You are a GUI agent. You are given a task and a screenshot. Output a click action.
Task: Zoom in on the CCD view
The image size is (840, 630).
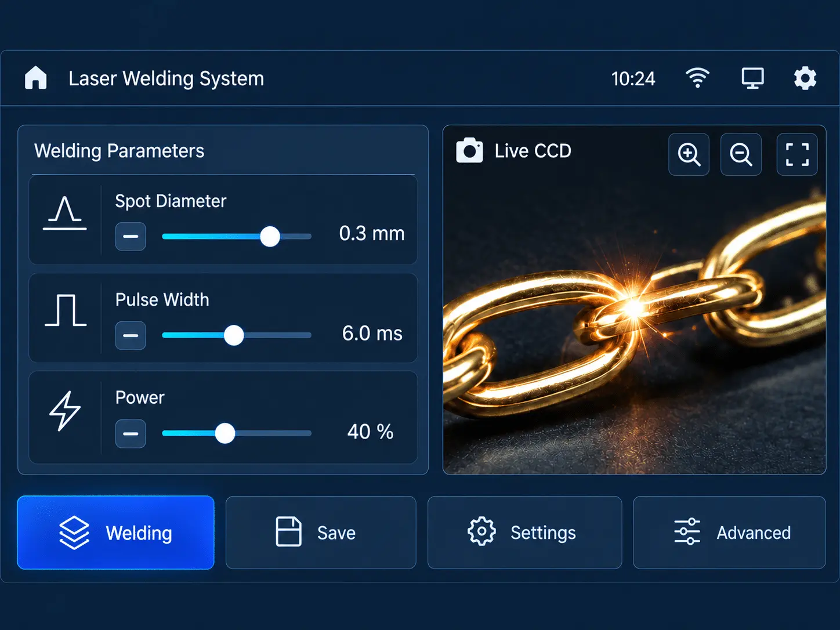[689, 154]
